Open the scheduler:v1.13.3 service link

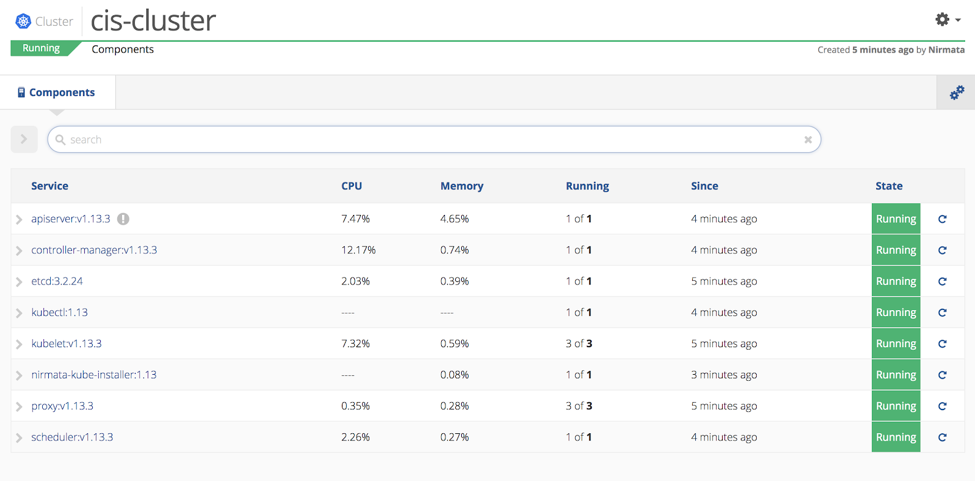point(72,437)
